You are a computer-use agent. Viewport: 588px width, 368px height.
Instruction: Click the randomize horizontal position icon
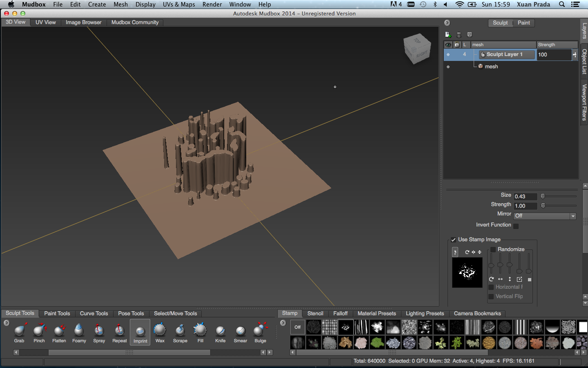pyautogui.click(x=501, y=279)
